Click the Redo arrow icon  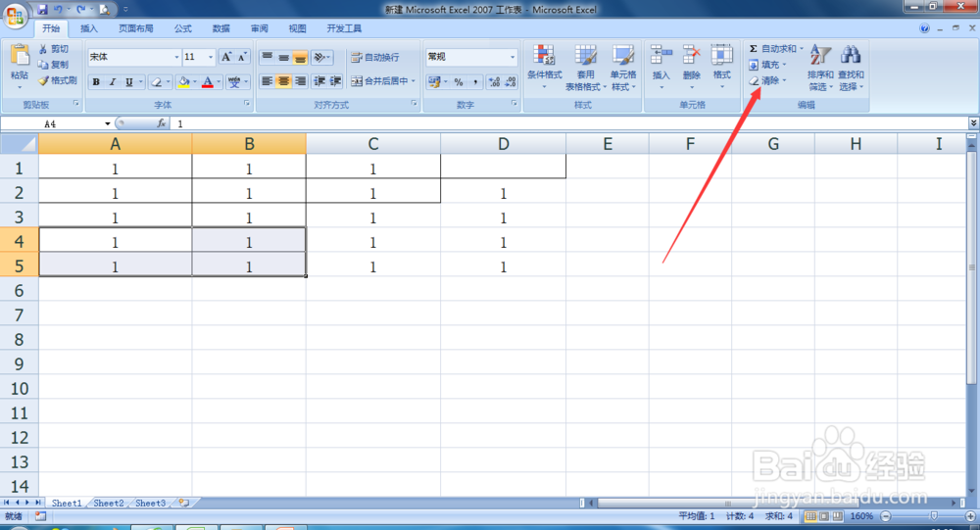click(x=80, y=10)
